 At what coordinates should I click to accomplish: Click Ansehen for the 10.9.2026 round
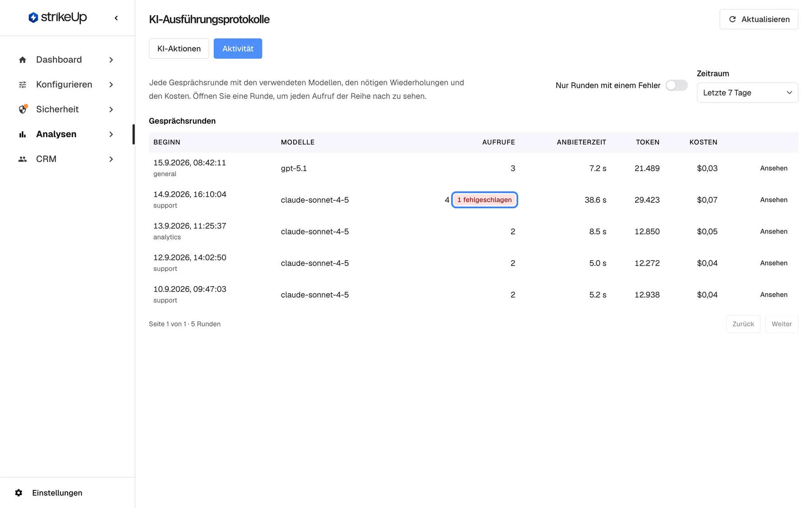(x=774, y=294)
